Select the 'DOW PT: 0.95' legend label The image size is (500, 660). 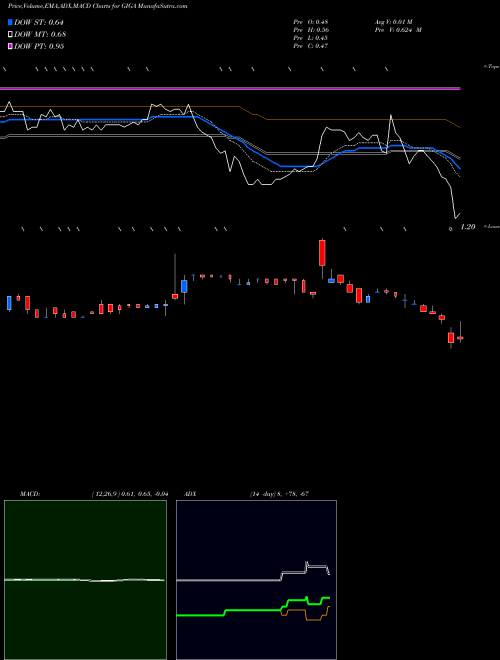(x=39, y=46)
